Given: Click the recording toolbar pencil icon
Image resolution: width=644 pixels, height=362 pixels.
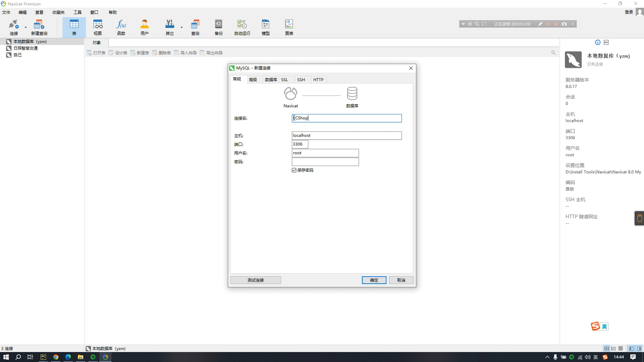Looking at the screenshot, I should tap(540, 24).
